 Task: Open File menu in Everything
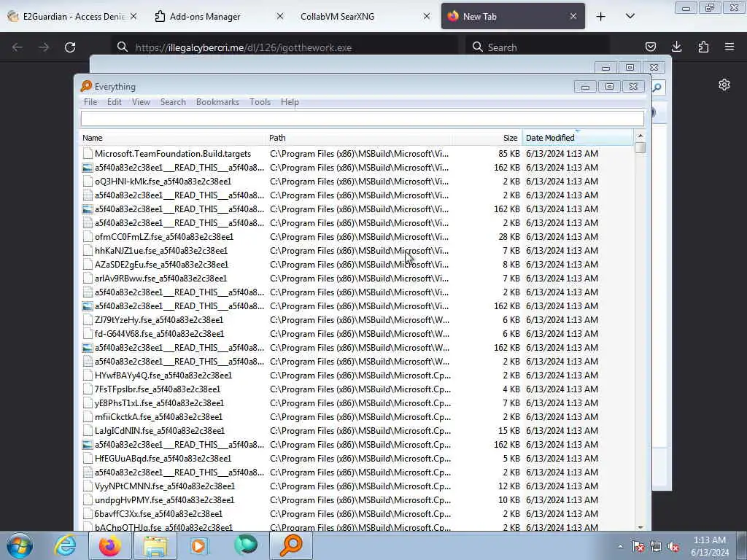tap(90, 102)
